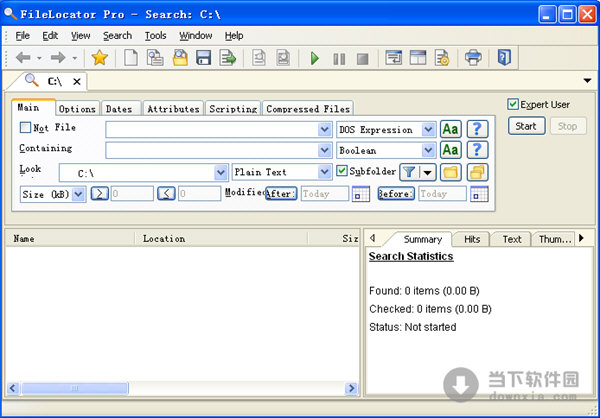The height and width of the screenshot is (418, 600).
Task: Click the scrollbar right arrow
Action: point(351,389)
